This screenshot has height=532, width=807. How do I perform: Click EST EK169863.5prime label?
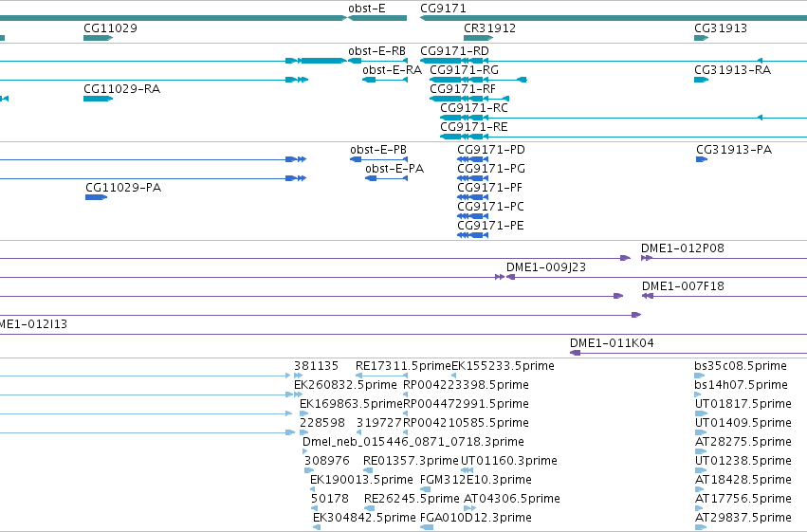click(351, 404)
